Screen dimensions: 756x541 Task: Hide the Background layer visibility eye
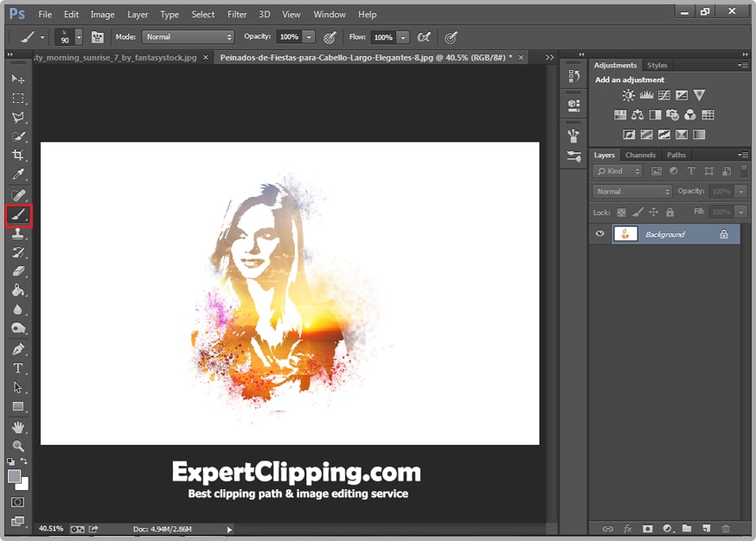[599, 234]
